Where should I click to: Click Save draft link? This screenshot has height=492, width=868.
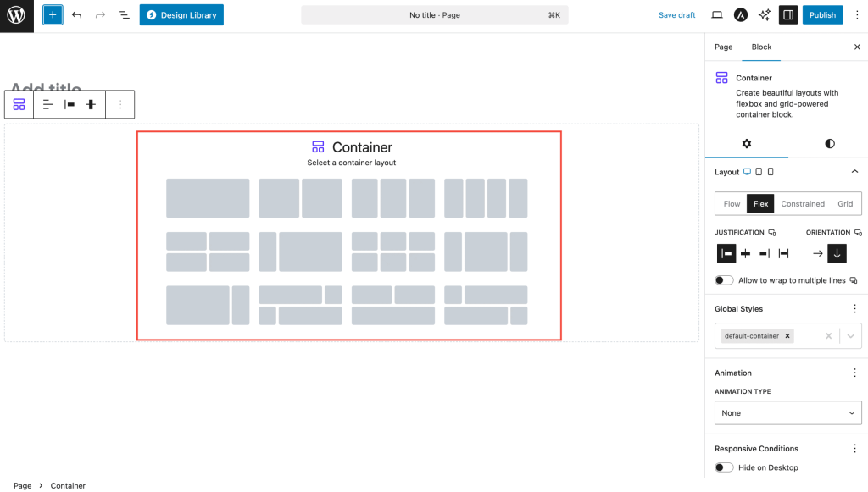click(x=676, y=15)
